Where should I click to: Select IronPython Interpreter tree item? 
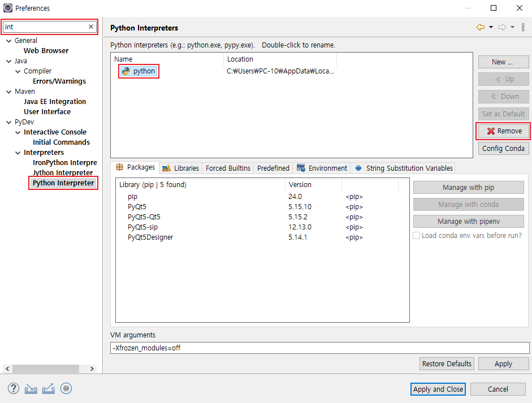point(65,162)
